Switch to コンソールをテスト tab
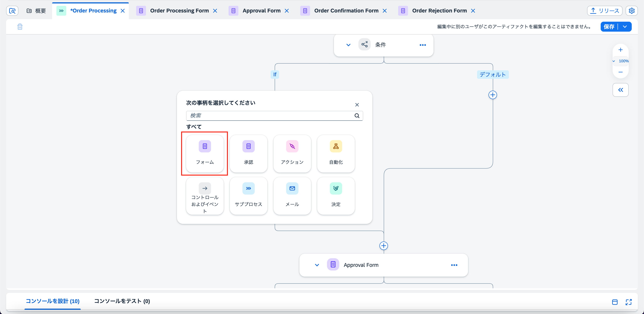This screenshot has width=644, height=314. click(122, 301)
